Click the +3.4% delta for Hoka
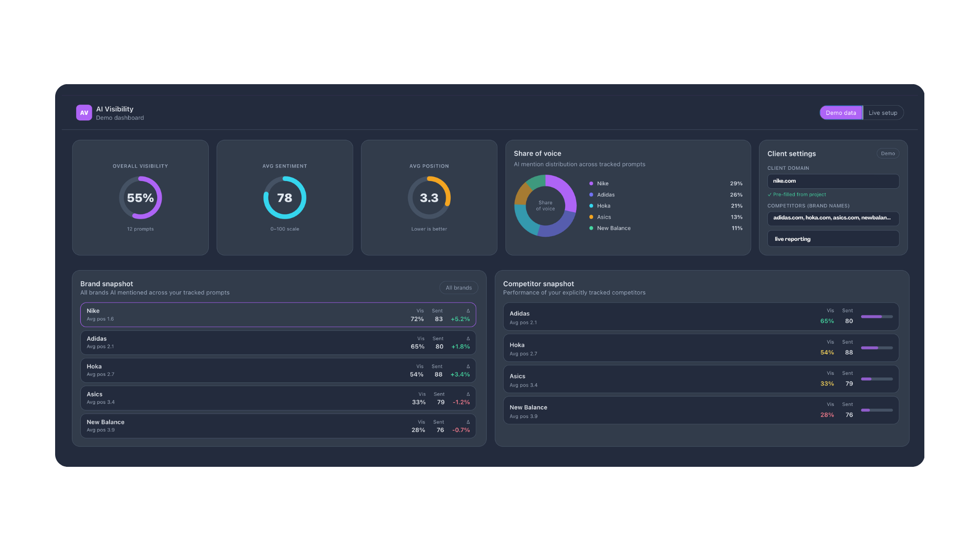This screenshot has height=551, width=980. (x=460, y=375)
